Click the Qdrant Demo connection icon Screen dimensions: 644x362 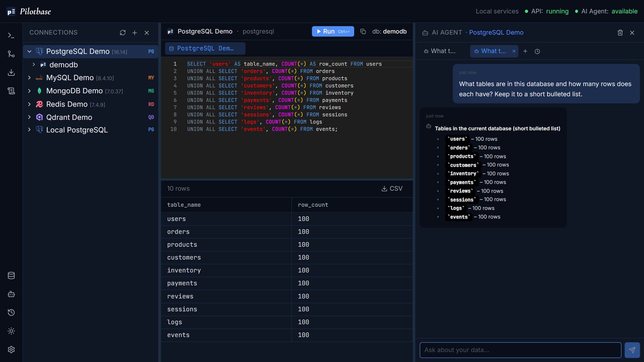[39, 117]
